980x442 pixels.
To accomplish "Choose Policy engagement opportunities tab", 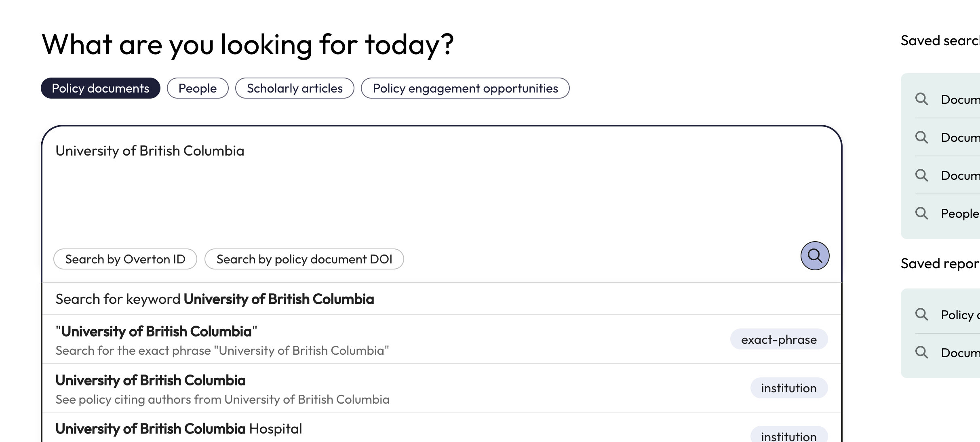I will [x=465, y=88].
